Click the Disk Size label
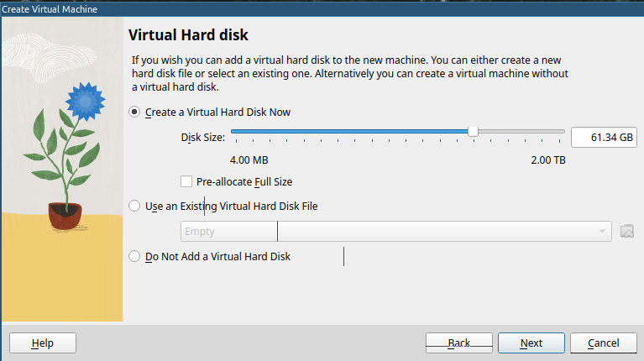644x361 pixels. 202,137
